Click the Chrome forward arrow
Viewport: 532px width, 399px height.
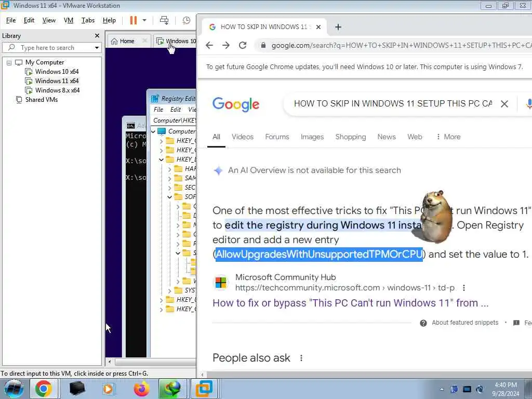[x=226, y=45]
